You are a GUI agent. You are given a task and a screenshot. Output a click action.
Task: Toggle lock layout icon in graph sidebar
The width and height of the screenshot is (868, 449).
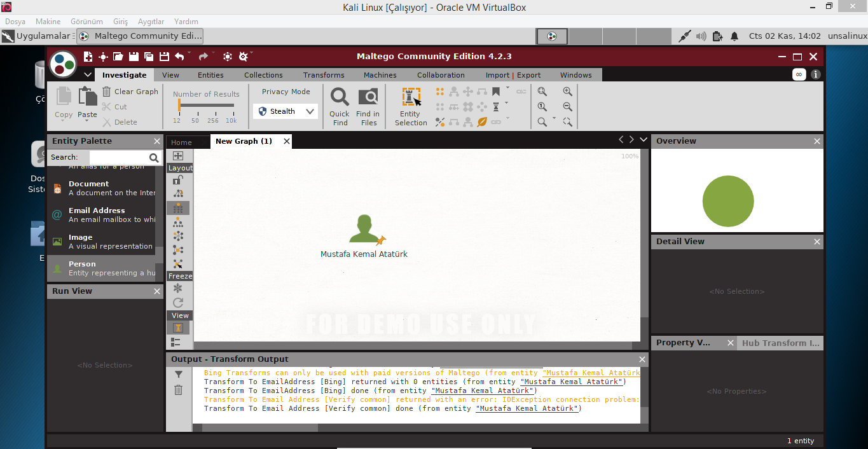[x=178, y=181]
